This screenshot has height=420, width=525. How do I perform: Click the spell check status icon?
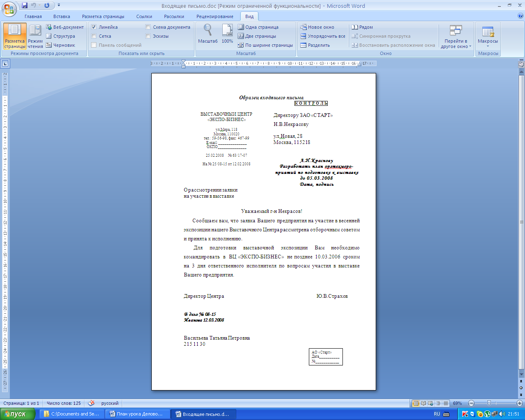[x=91, y=403]
